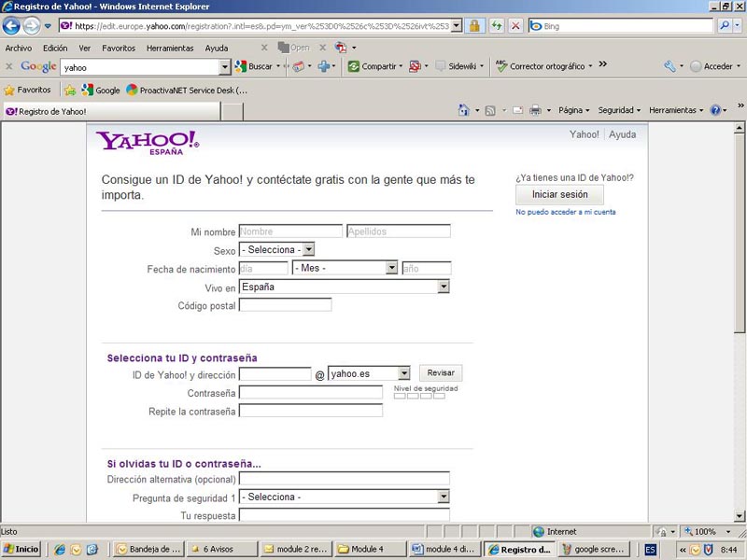Open a new blank tab
747x560 pixels.
coord(233,111)
